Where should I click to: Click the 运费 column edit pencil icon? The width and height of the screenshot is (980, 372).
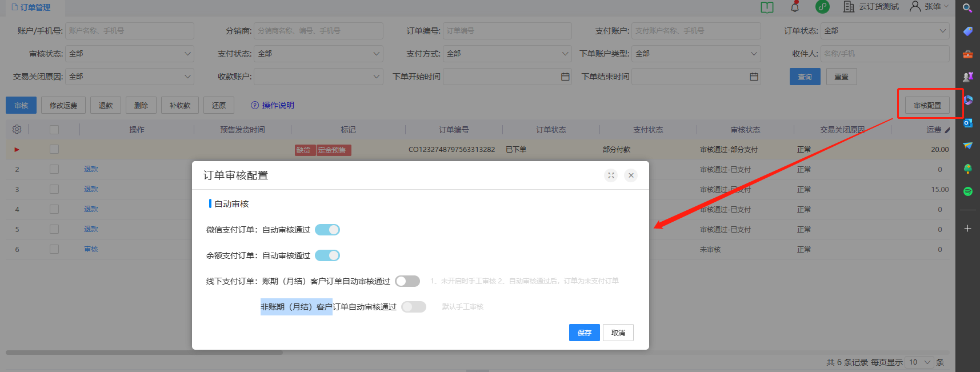(x=947, y=130)
